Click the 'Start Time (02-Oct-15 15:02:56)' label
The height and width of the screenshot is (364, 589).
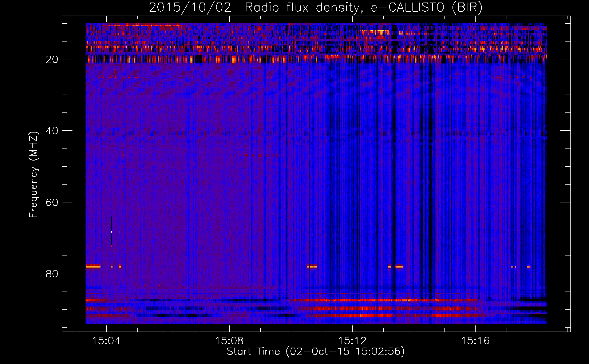tap(316, 352)
